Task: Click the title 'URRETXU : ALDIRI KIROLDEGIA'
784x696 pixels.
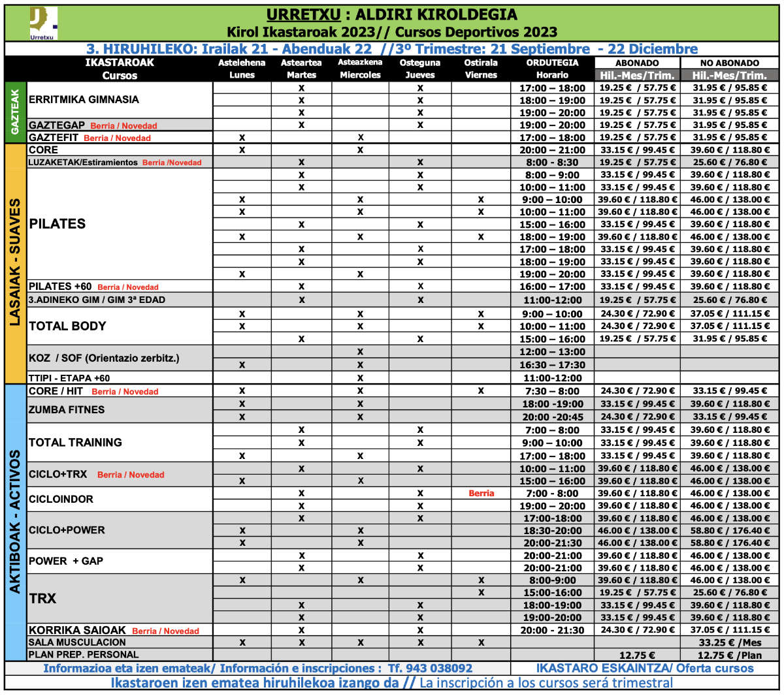Action: coord(392,14)
